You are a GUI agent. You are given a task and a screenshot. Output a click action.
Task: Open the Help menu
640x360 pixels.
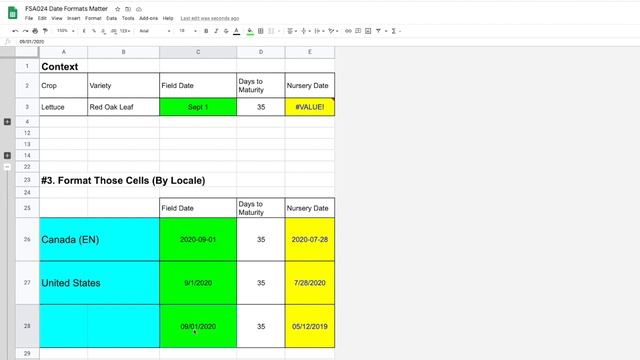168,18
